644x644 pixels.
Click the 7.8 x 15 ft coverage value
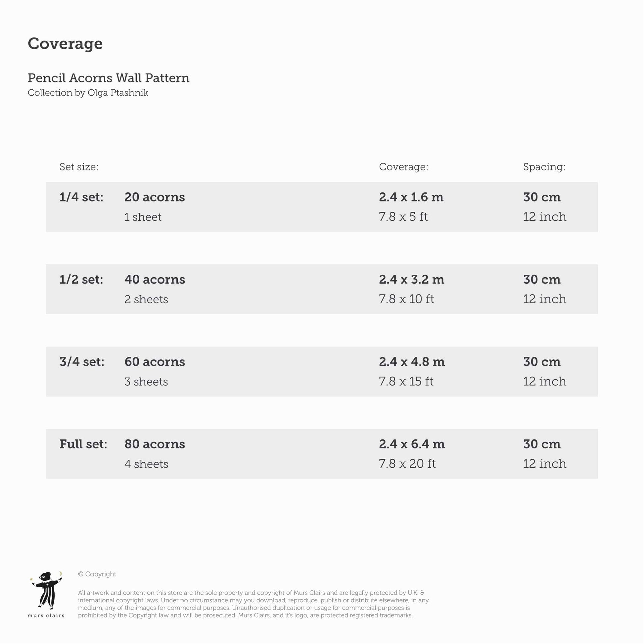coord(406,381)
